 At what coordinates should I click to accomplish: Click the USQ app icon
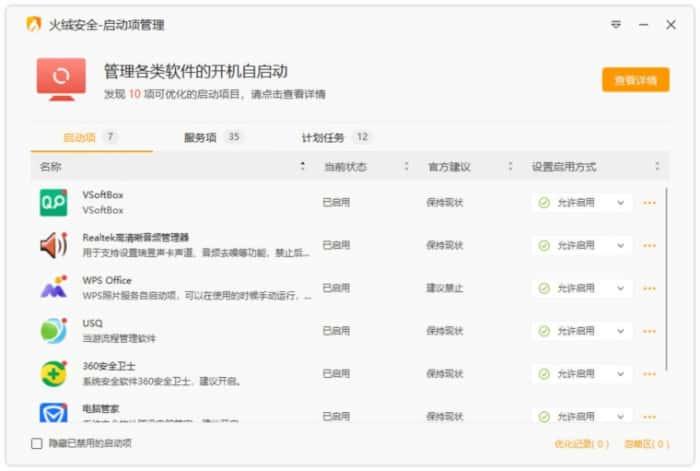pyautogui.click(x=53, y=331)
